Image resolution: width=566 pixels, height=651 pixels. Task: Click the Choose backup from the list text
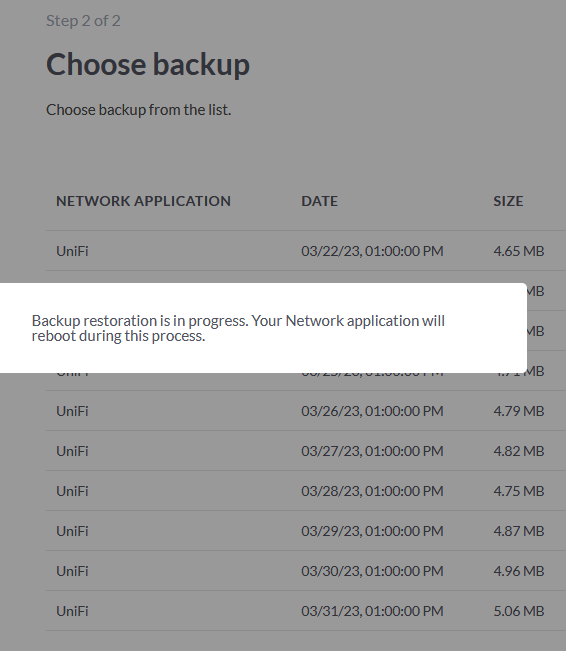pyautogui.click(x=138, y=110)
